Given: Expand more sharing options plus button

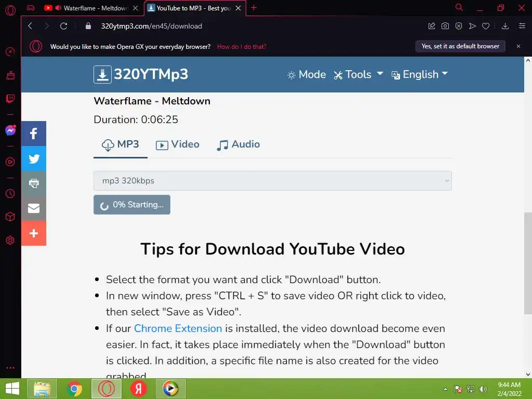Looking at the screenshot, I should [x=34, y=233].
